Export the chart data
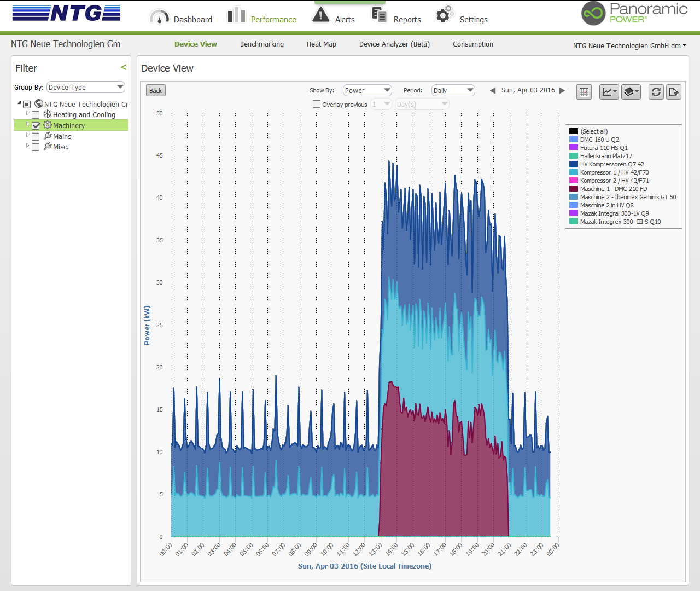The height and width of the screenshot is (591, 700). 674,92
